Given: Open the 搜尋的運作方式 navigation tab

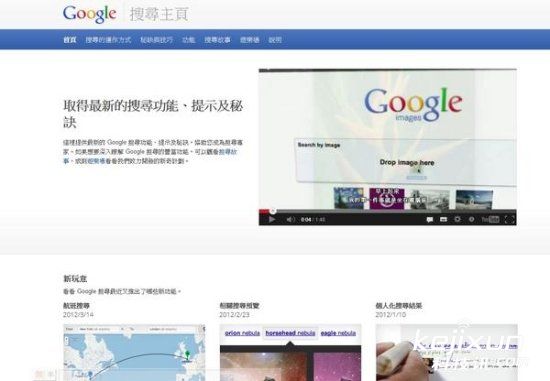Looking at the screenshot, I should coord(108,40).
